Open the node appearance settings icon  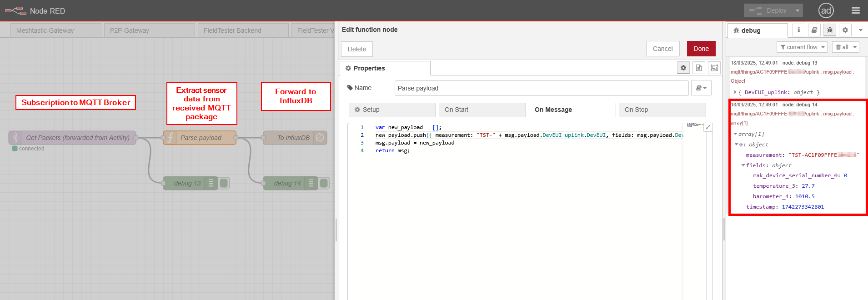[714, 68]
